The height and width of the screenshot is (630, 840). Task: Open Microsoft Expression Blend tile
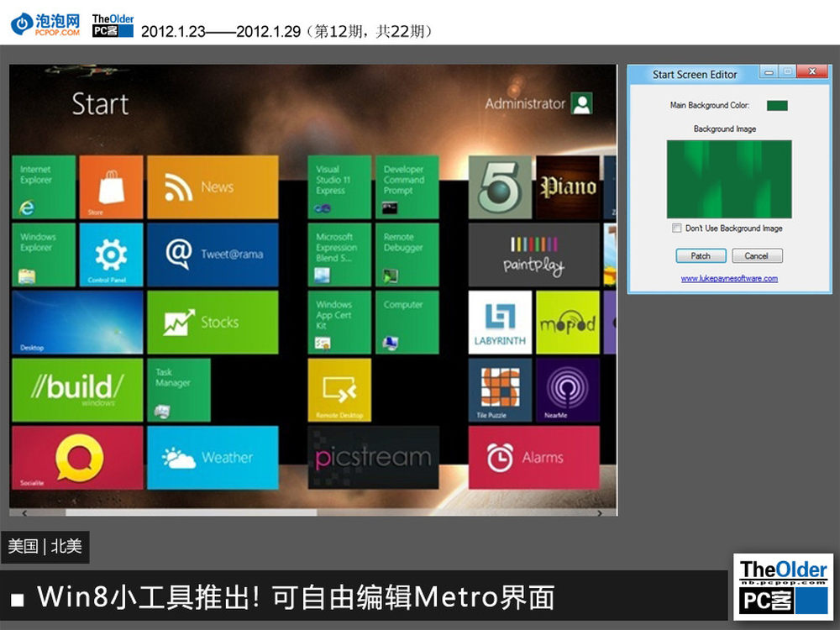(x=339, y=255)
